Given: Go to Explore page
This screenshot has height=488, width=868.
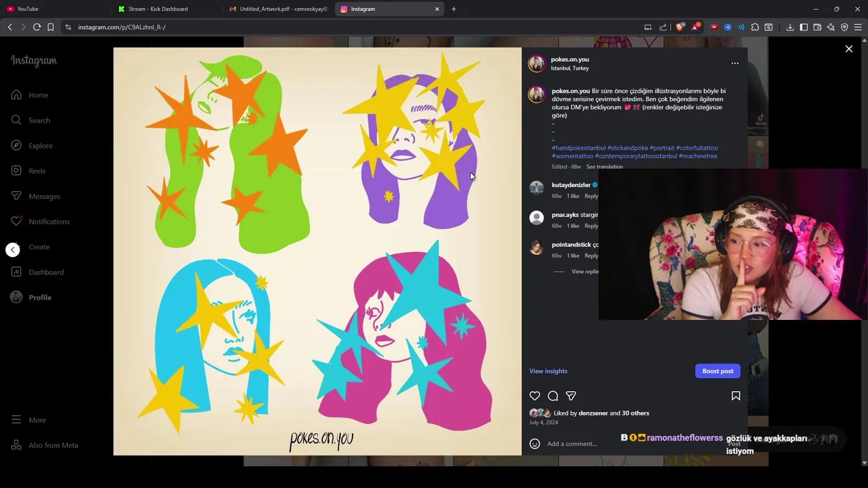Looking at the screenshot, I should point(32,146).
